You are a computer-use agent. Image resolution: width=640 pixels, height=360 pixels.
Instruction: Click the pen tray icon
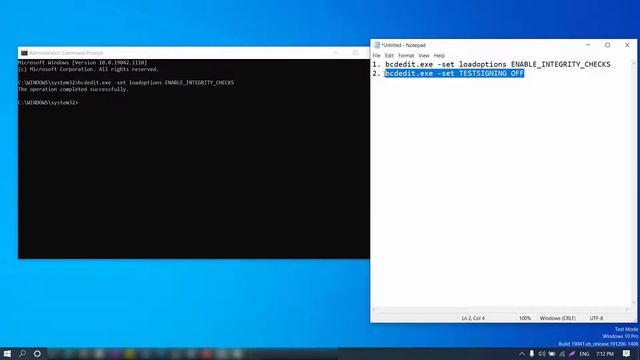572,354
